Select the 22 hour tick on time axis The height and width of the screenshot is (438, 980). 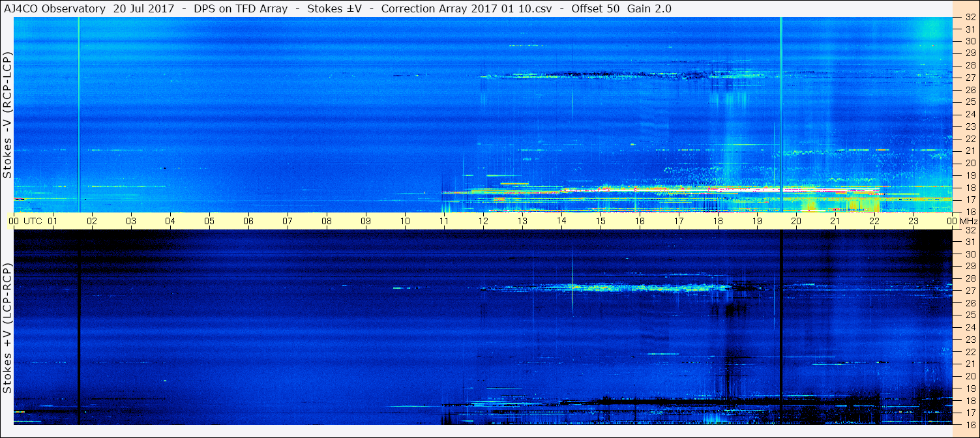tap(874, 221)
